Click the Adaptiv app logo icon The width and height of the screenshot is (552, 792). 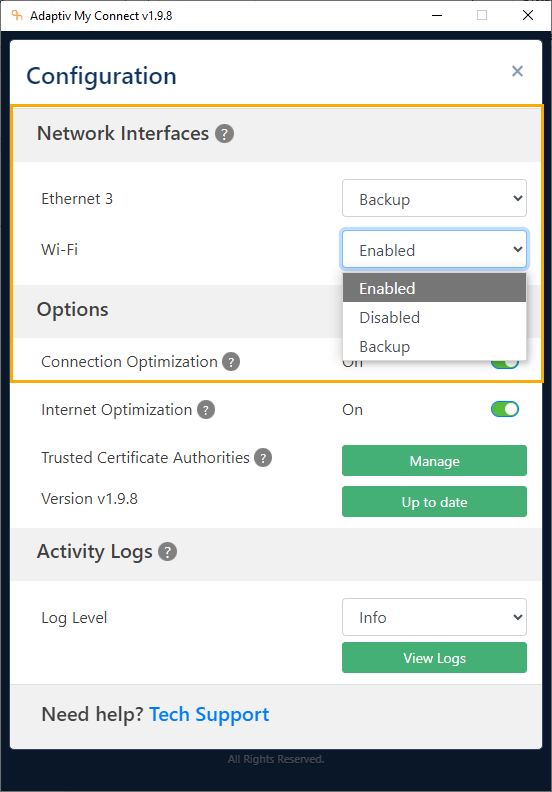17,16
